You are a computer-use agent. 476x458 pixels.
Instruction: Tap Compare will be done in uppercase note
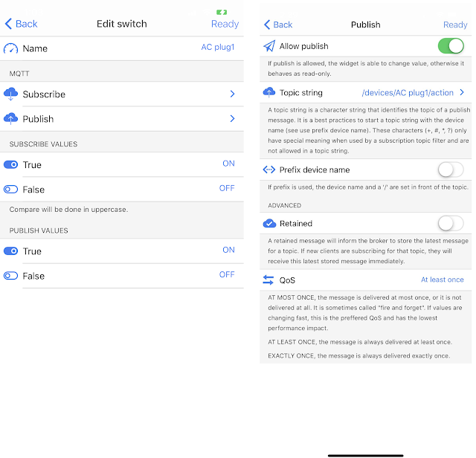pos(68,210)
